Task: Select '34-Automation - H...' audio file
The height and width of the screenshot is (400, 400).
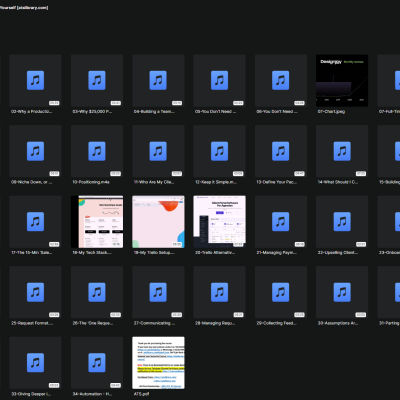Action: point(97,363)
